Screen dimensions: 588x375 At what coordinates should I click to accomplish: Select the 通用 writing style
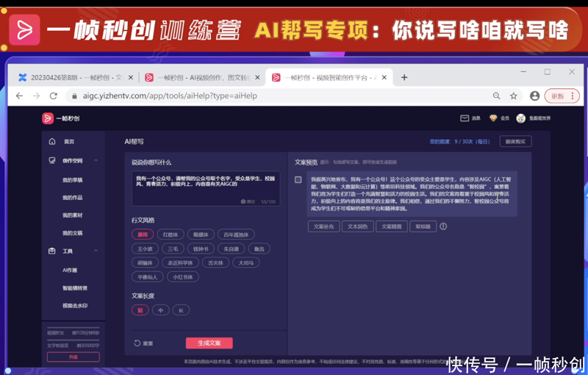[x=143, y=235]
